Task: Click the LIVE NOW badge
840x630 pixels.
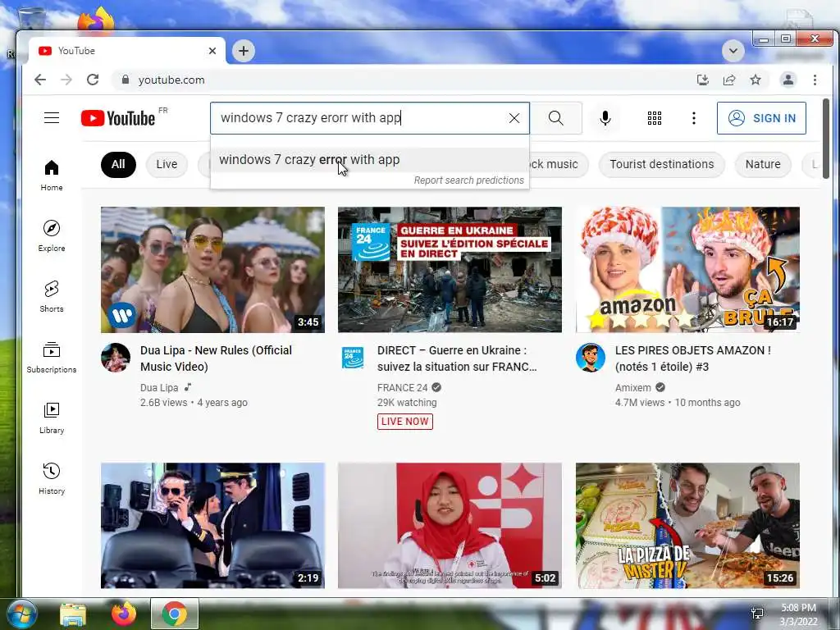Action: (x=405, y=422)
